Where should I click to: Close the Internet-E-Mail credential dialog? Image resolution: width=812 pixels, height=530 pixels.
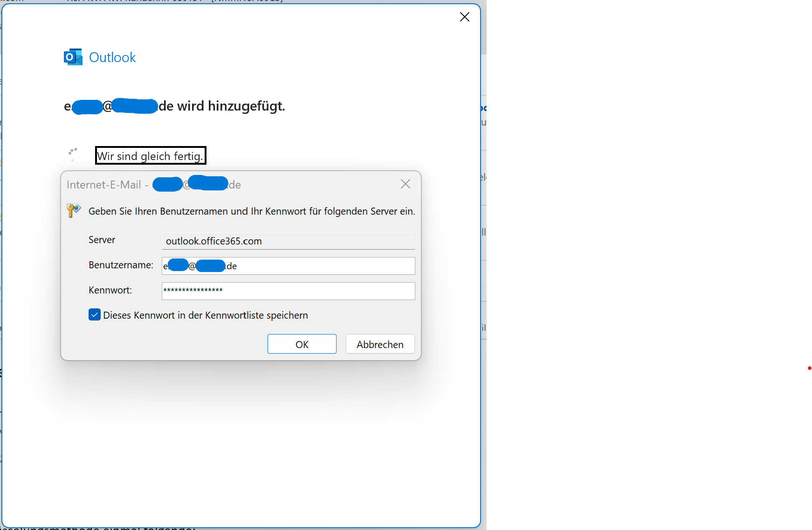point(406,184)
